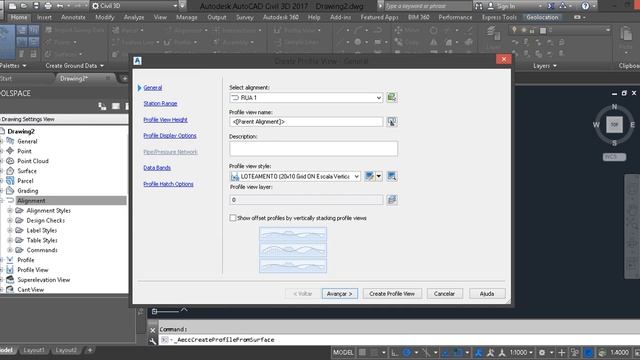Select the Parcel node in Toolspace
The height and width of the screenshot is (360, 640).
25,181
